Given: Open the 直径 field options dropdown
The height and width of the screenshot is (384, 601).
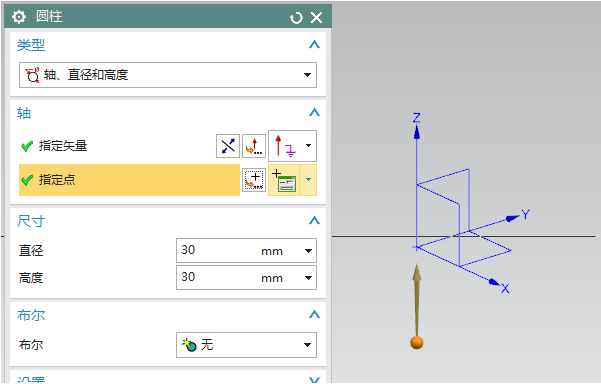Looking at the screenshot, I should [x=308, y=251].
